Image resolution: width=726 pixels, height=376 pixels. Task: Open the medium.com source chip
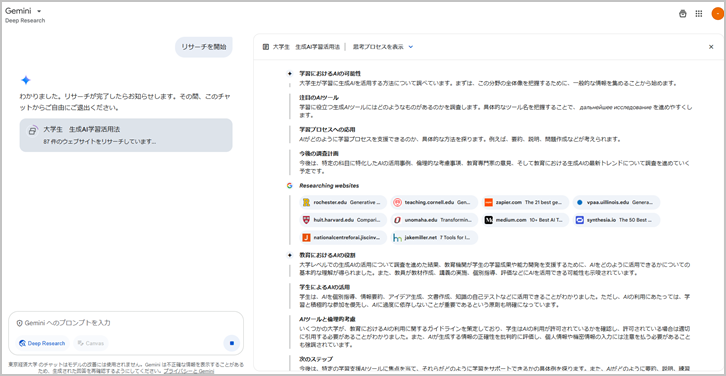tap(525, 220)
